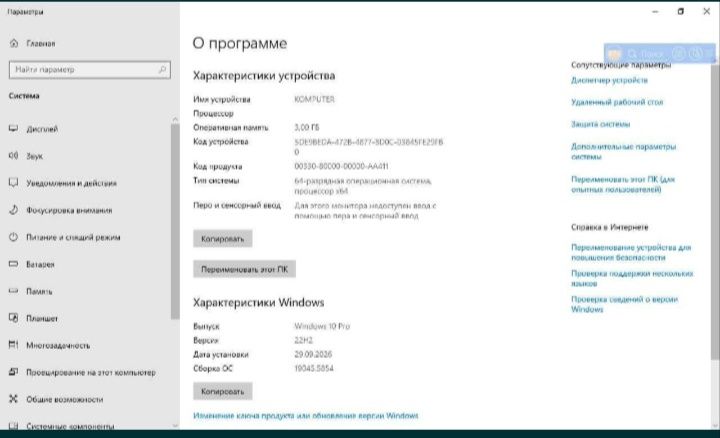Viewport: 720px width, 438px height.
Task: Select Планшет menu item in sidebar
Action: [42, 319]
